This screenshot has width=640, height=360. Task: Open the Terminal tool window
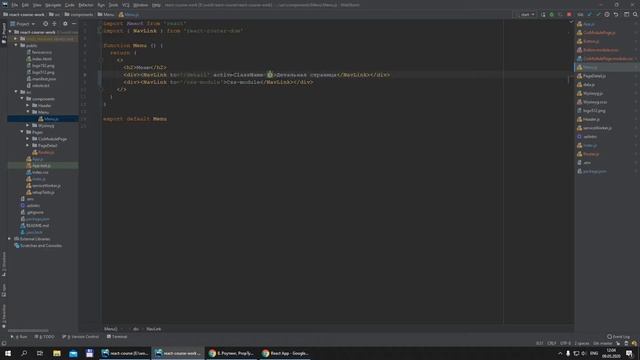117,337
